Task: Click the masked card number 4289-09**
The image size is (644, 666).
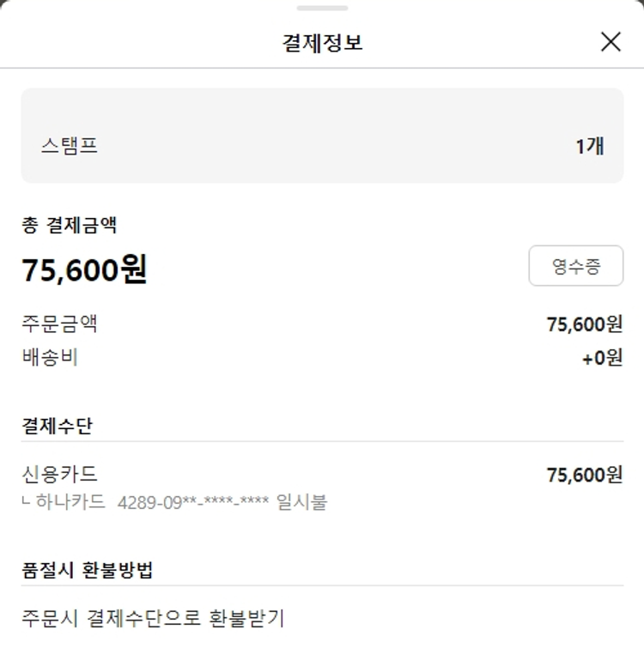Action: click(193, 502)
